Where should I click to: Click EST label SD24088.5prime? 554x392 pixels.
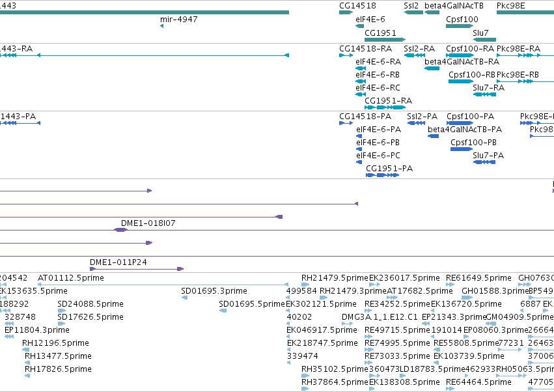tap(90, 304)
